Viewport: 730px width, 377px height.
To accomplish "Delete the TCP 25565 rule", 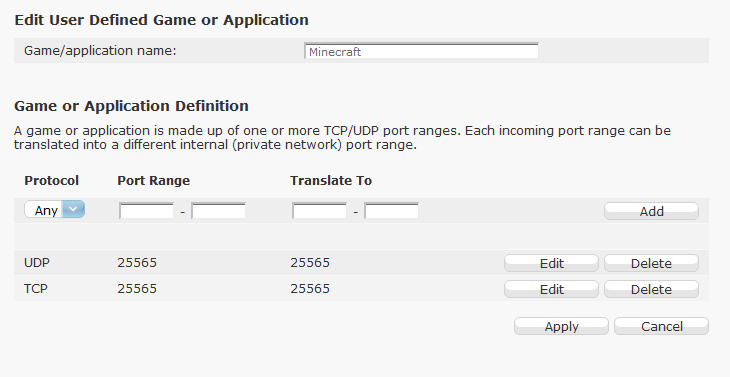I will tap(651, 289).
